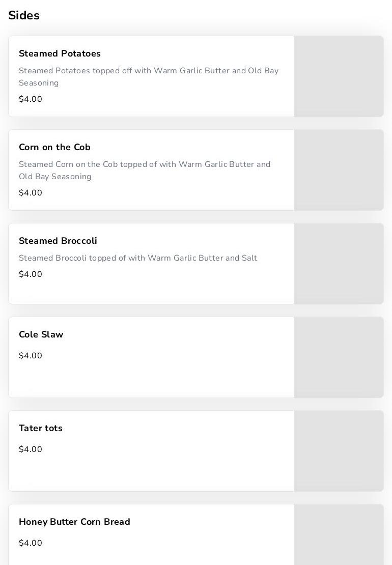Select the Honey Butter Corn Bread title
Image resolution: width=392 pixels, height=565 pixels.
coord(74,522)
